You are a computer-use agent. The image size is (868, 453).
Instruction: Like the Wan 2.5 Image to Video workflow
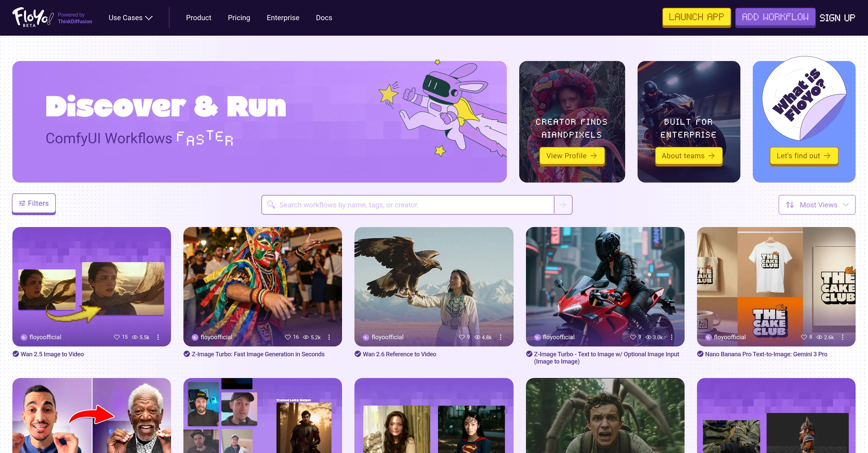tap(117, 337)
